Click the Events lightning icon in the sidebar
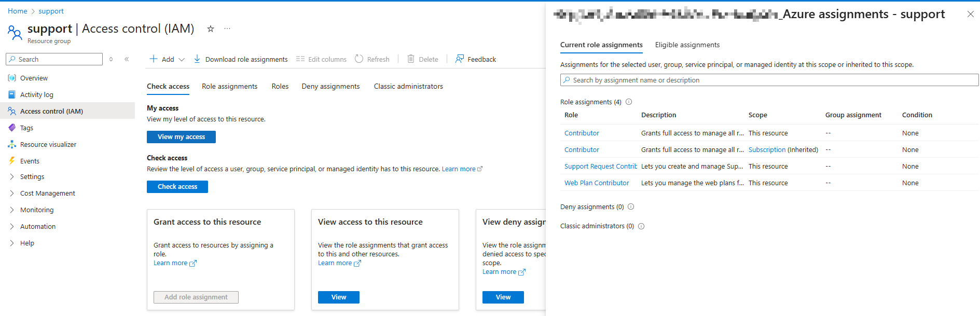 12,161
